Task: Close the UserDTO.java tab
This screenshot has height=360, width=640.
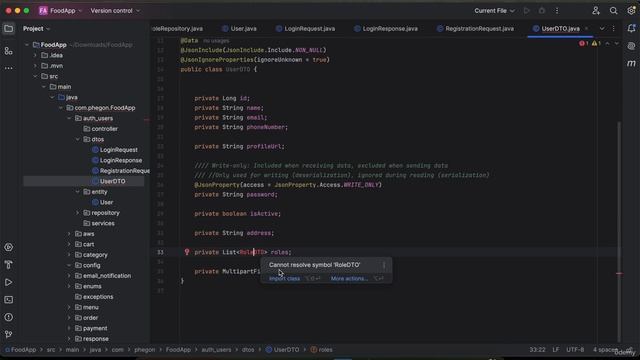Action: [587, 29]
